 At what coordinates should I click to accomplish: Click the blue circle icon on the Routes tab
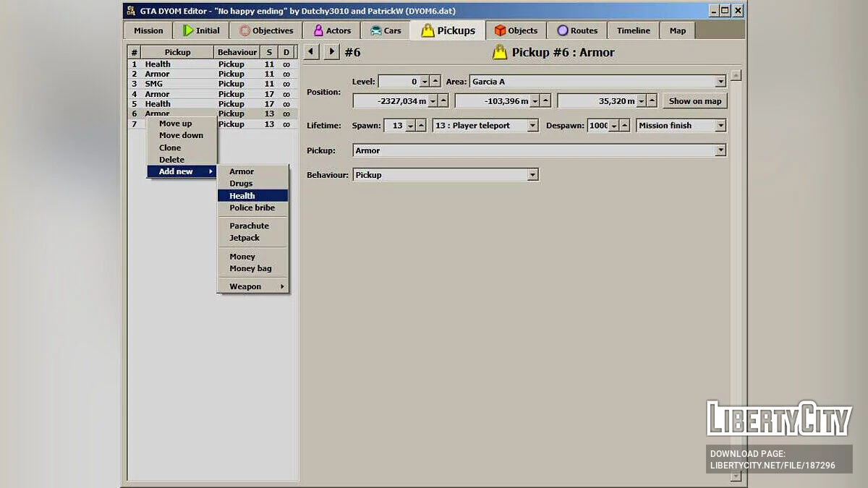[562, 30]
